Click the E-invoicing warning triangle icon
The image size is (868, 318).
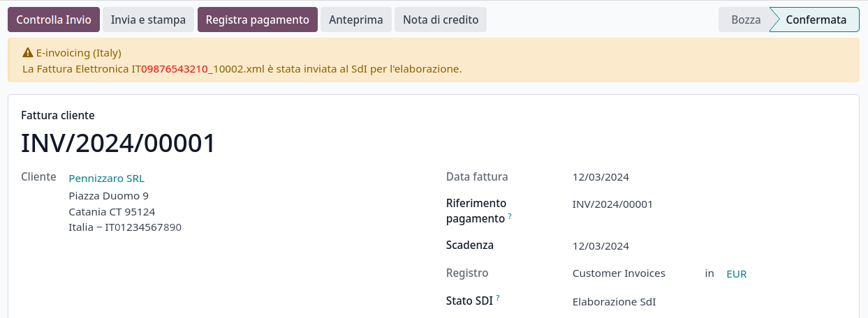28,52
